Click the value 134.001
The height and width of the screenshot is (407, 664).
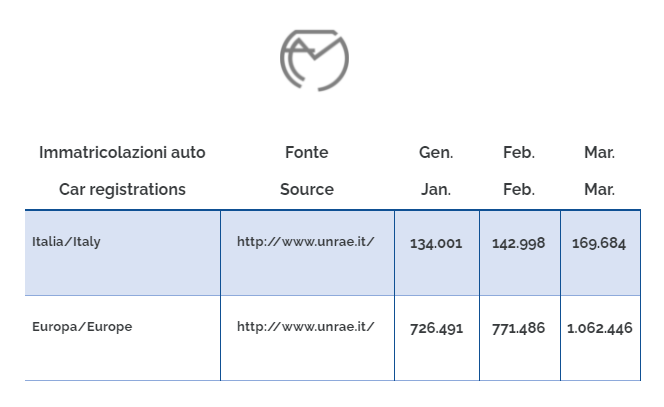pos(436,244)
